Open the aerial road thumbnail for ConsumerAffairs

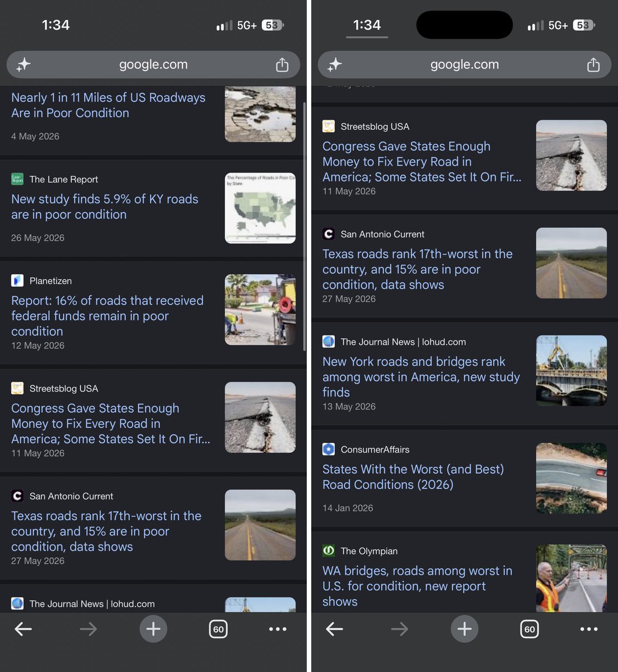coord(572,478)
